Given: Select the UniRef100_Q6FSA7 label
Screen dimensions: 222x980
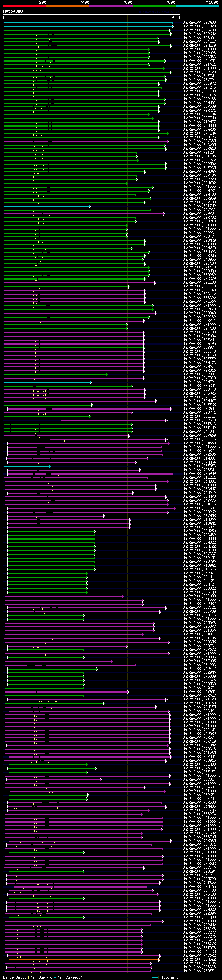Looking at the screenshot, I should click(x=199, y=508).
